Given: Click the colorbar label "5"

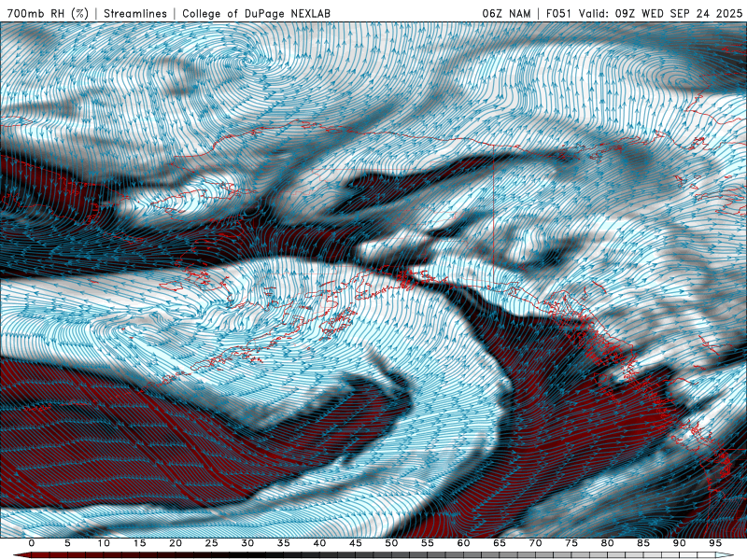Looking at the screenshot, I should (x=67, y=543).
